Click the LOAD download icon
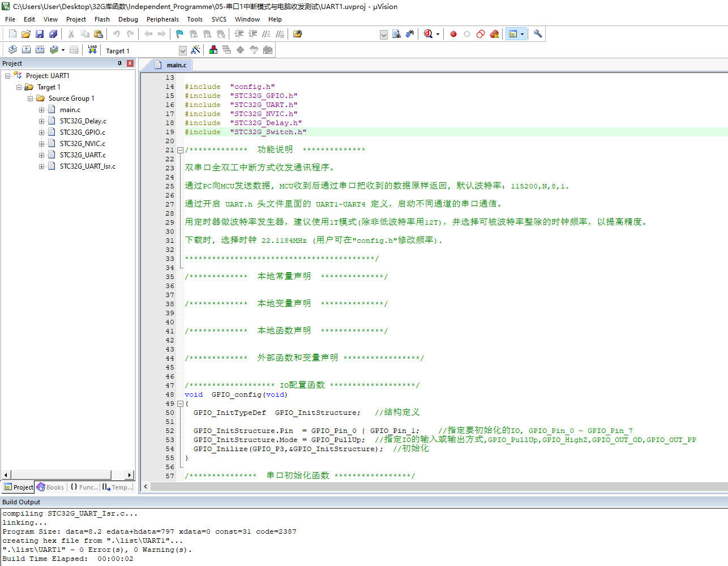Image resolution: width=728 pixels, height=566 pixels. click(92, 50)
